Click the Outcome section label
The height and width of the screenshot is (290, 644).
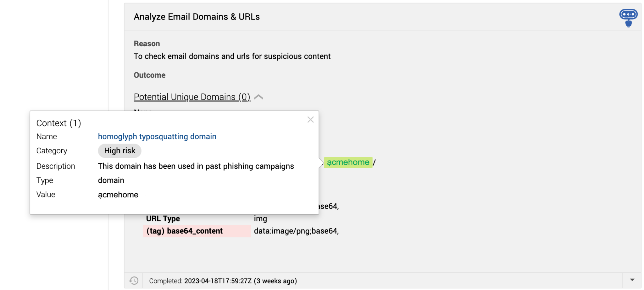point(149,75)
